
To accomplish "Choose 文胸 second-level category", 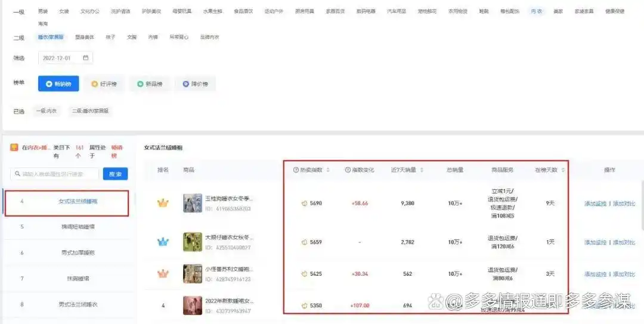I will 131,37.
